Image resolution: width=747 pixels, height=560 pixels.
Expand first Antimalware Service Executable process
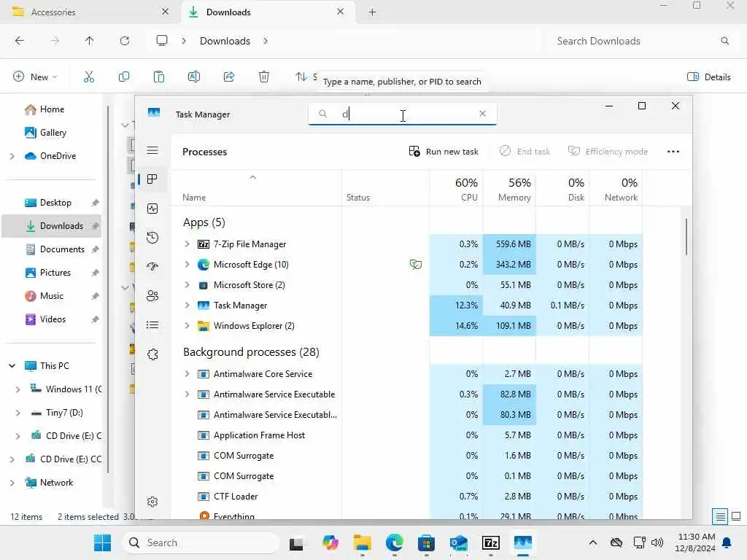tap(187, 394)
